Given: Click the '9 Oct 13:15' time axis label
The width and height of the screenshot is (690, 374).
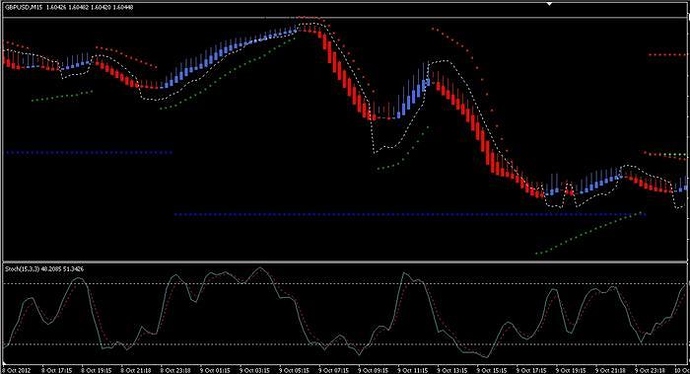Looking at the screenshot, I should point(452,370).
